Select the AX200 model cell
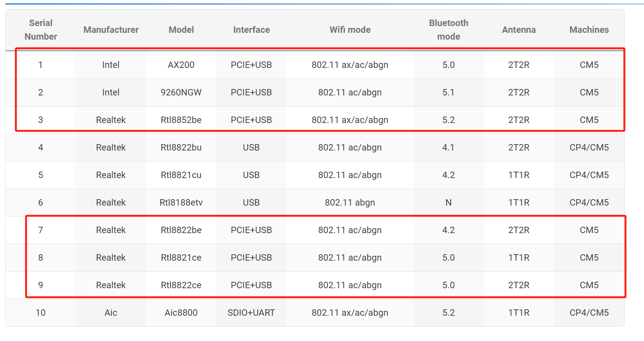The image size is (644, 341). 181,65
